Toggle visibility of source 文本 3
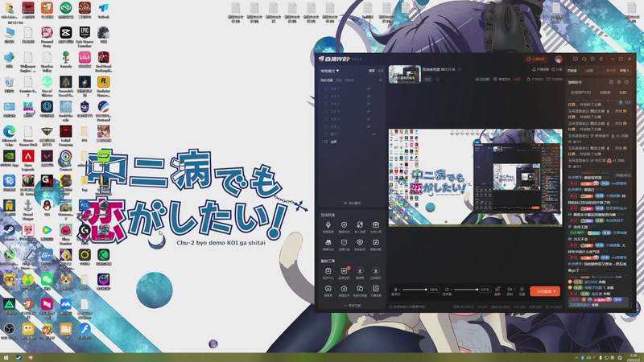This screenshot has height=362, width=644. tap(369, 119)
